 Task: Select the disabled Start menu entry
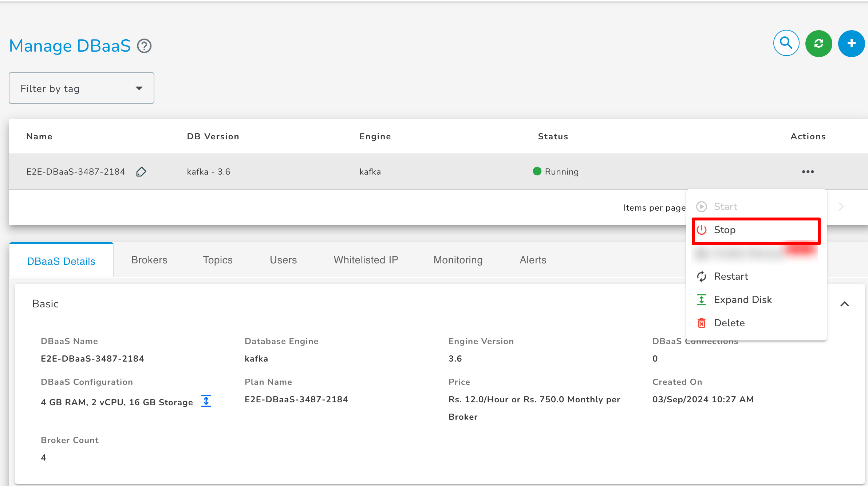[756, 207]
